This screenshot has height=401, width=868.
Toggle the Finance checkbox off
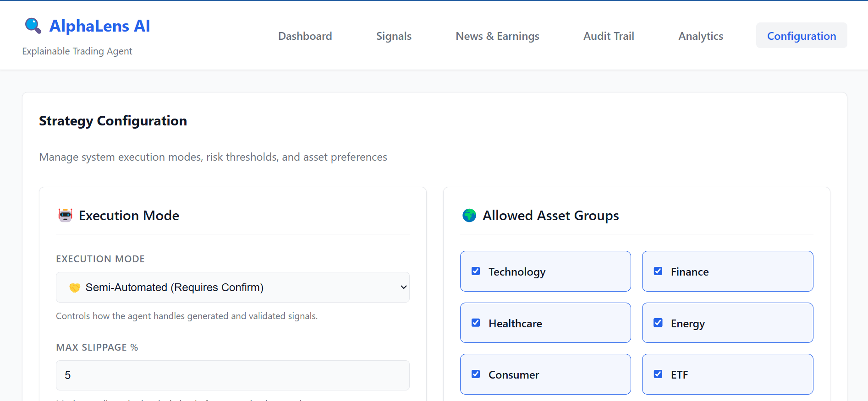pos(658,271)
